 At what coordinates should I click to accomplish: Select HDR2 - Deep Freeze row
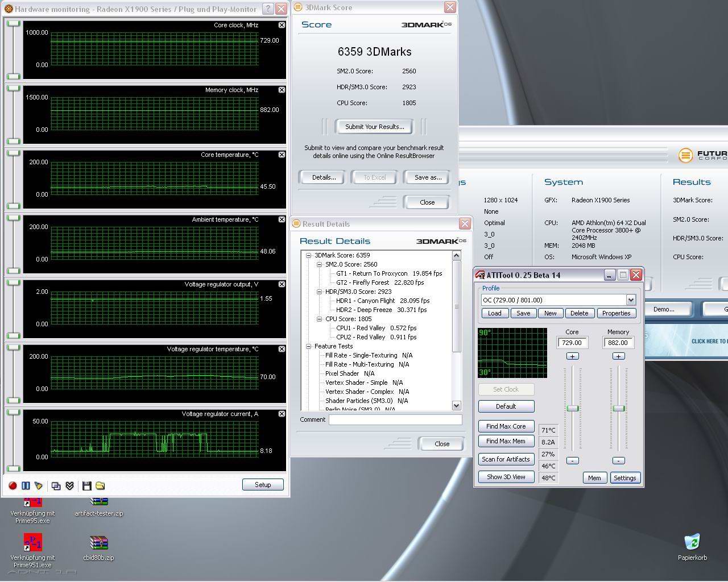381,310
